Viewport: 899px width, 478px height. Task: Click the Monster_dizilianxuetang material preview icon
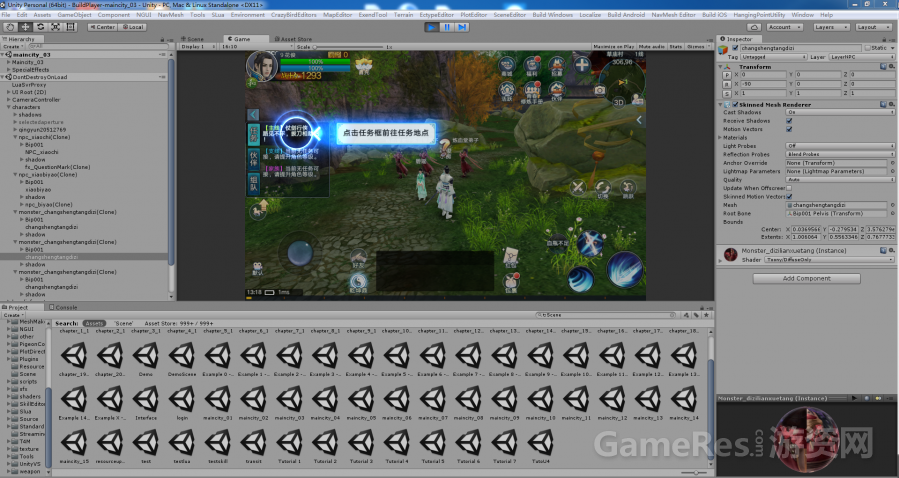click(730, 254)
